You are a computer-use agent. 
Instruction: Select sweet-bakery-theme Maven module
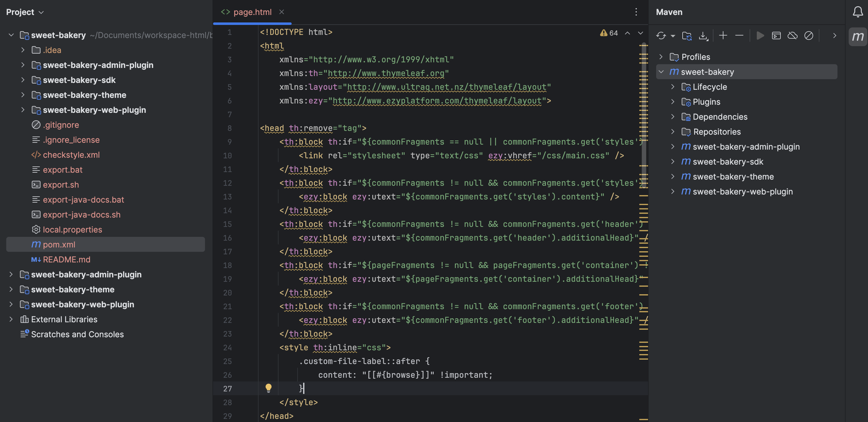click(733, 176)
